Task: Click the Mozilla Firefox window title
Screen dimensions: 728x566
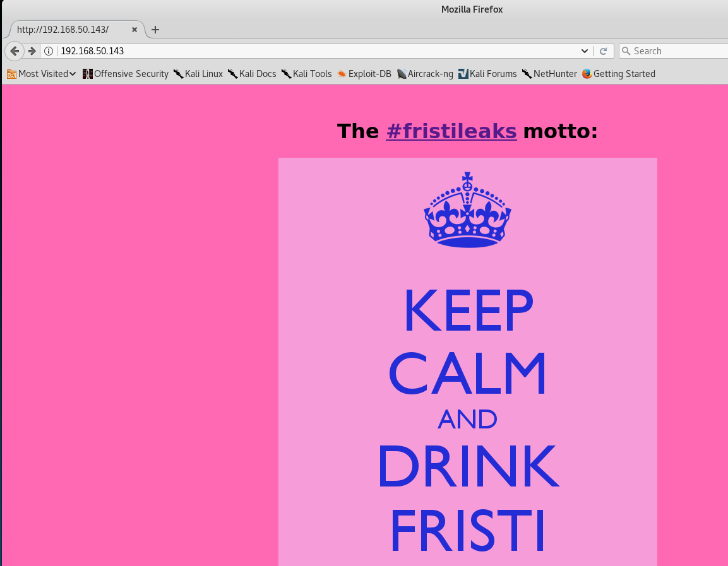Action: tap(472, 9)
